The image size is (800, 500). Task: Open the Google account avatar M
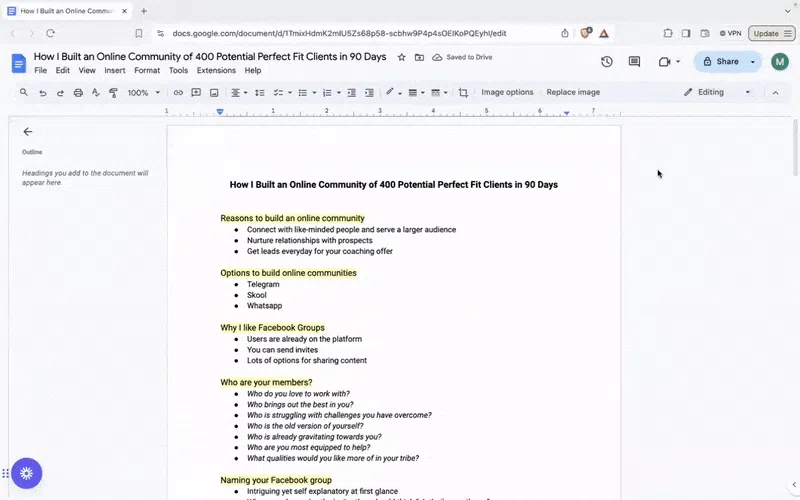tap(780, 62)
